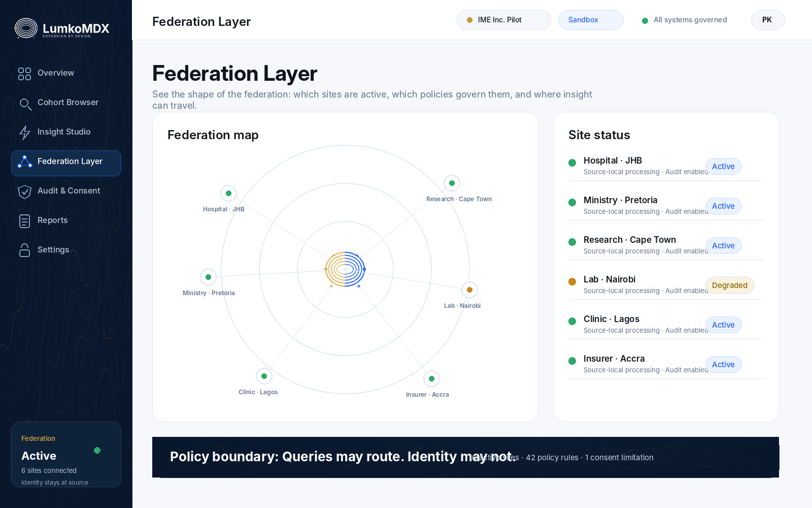Click the Identity stays at source text
The height and width of the screenshot is (508, 812).
click(x=55, y=483)
